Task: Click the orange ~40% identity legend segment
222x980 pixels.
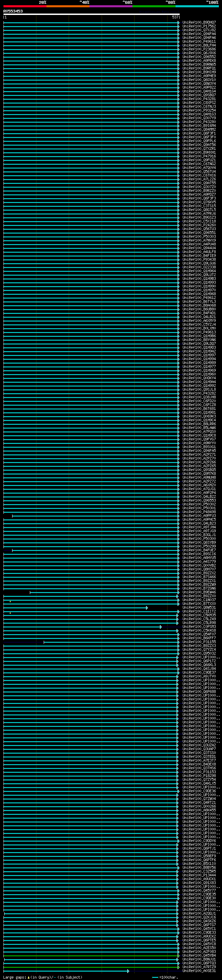Action: 68,7
